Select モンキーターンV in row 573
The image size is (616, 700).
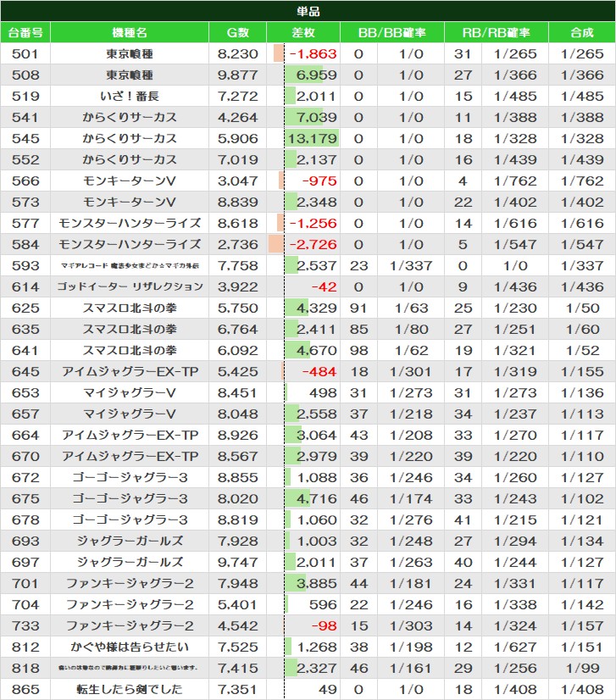pos(130,203)
